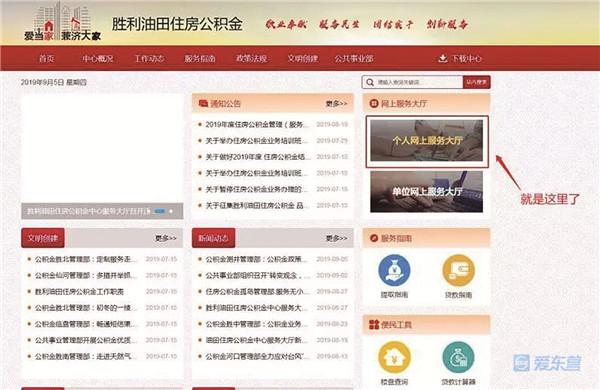600x390 pixels.
Task: Open notice 关于暂停住房公积金业务办理的
Action: 256,189
